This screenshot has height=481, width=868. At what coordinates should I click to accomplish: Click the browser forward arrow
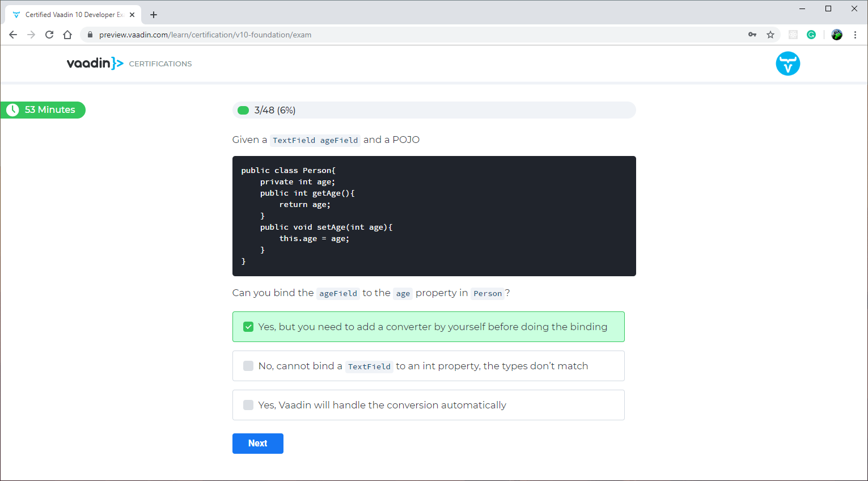(31, 35)
